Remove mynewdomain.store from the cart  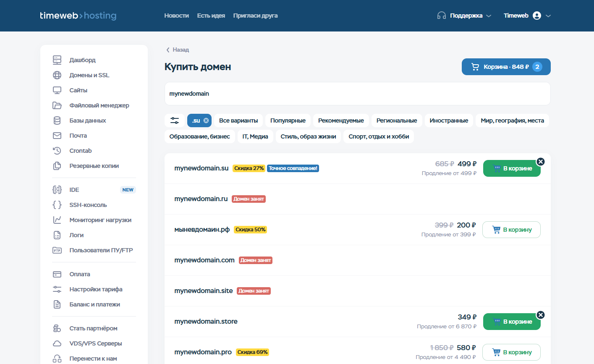pyautogui.click(x=541, y=315)
